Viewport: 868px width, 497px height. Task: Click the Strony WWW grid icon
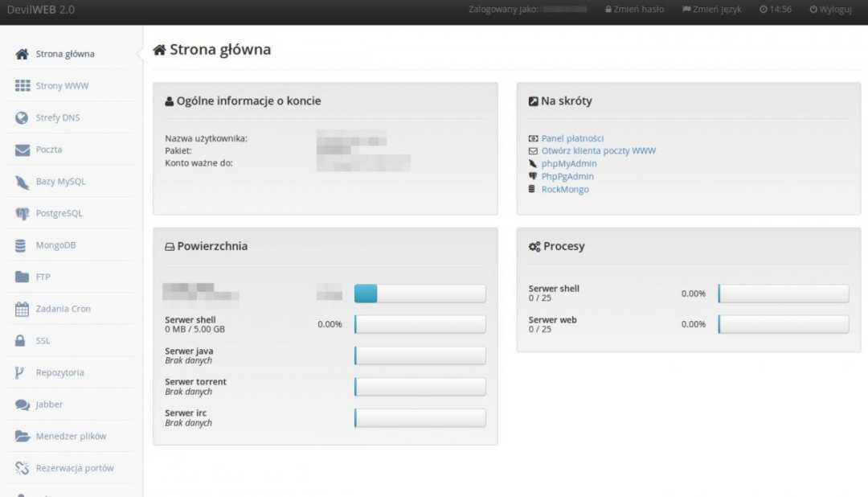click(23, 86)
